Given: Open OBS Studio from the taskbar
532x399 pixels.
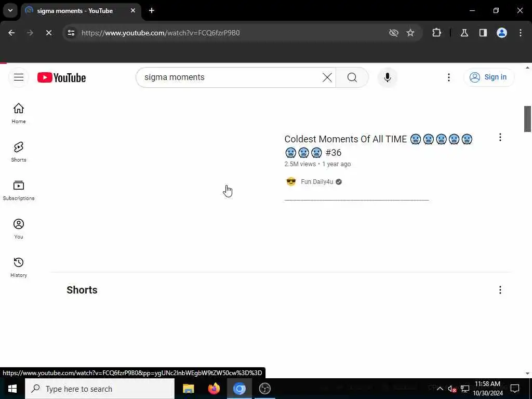Looking at the screenshot, I should coord(264,389).
